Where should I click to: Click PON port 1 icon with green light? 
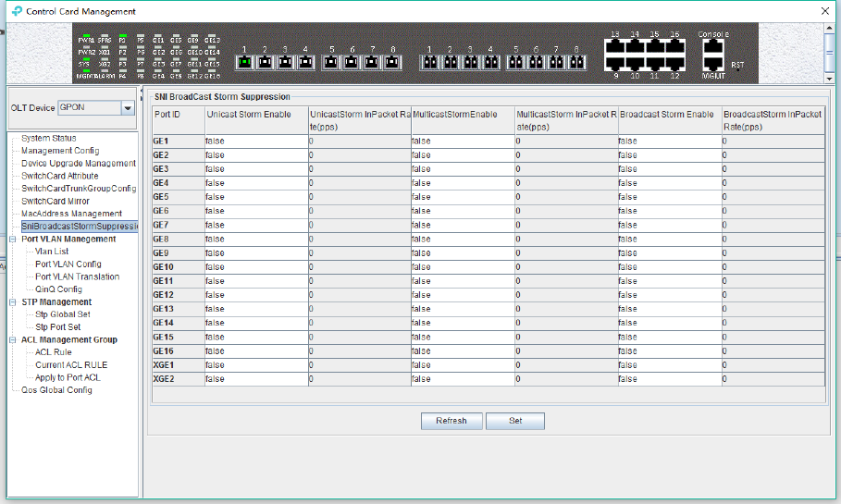pos(244,62)
